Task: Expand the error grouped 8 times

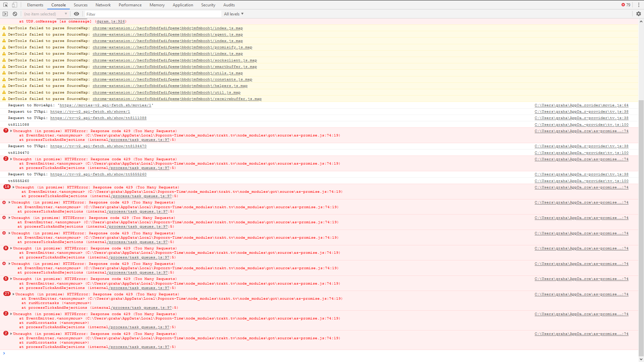Action: tap(11, 248)
